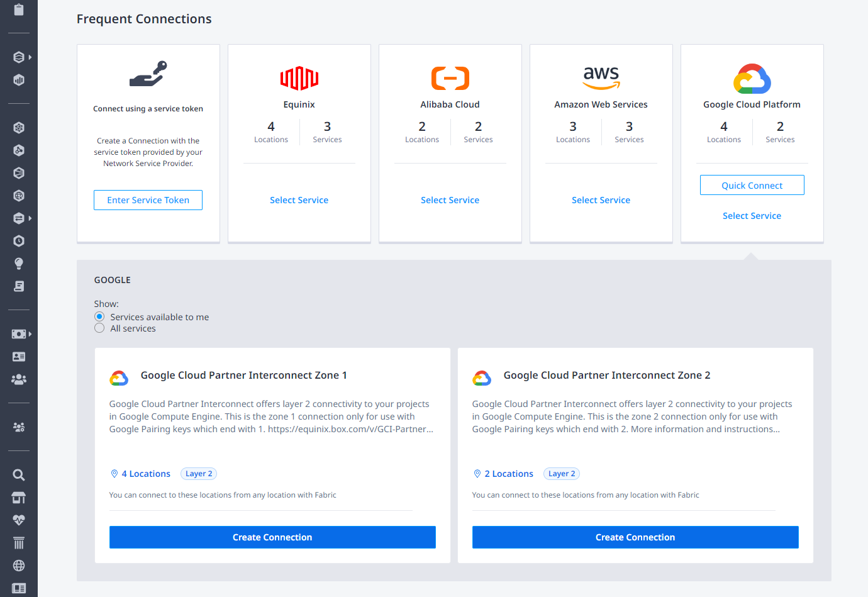Click the Zone 1 Google Cloud icon
Screen dimensions: 868x597
point(119,377)
